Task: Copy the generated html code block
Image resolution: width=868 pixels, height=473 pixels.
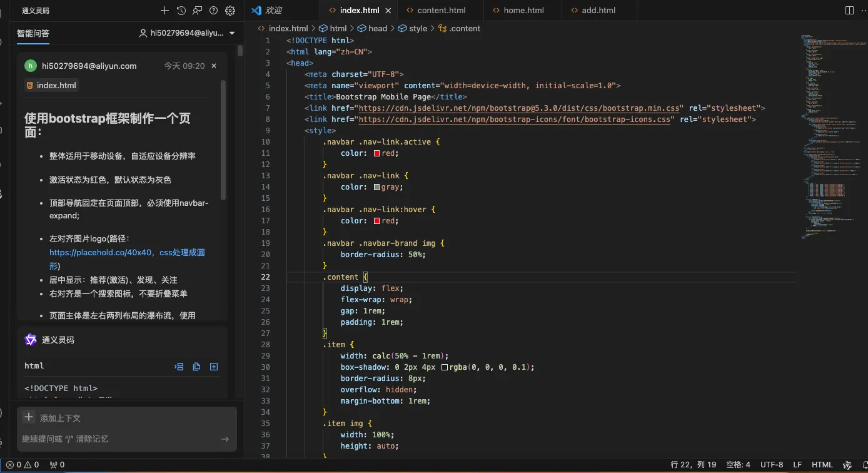Action: click(196, 367)
